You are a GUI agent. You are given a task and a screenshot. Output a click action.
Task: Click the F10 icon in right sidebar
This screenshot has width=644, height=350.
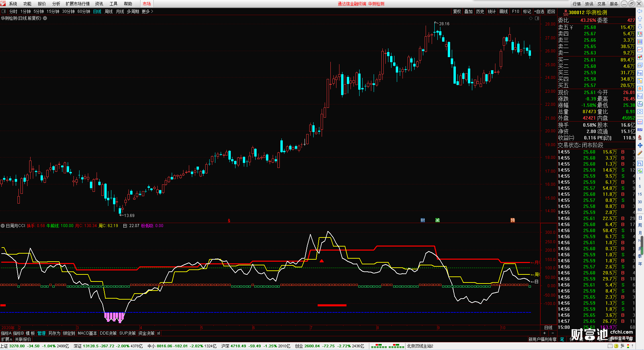(640, 73)
